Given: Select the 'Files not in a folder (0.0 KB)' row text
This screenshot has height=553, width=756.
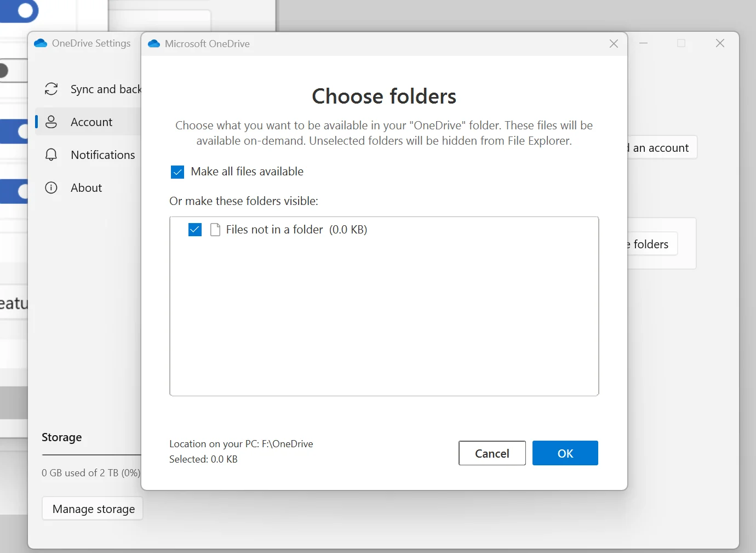Looking at the screenshot, I should 296,230.
